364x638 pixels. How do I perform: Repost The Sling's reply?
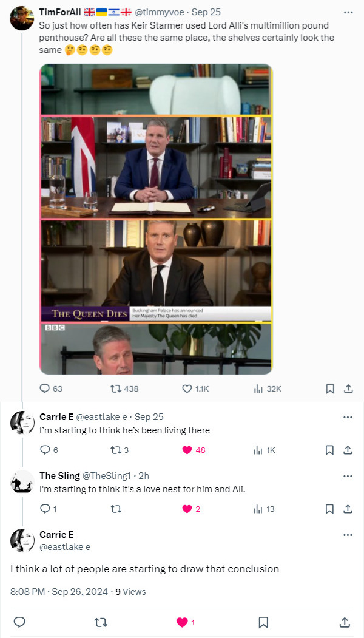click(113, 509)
